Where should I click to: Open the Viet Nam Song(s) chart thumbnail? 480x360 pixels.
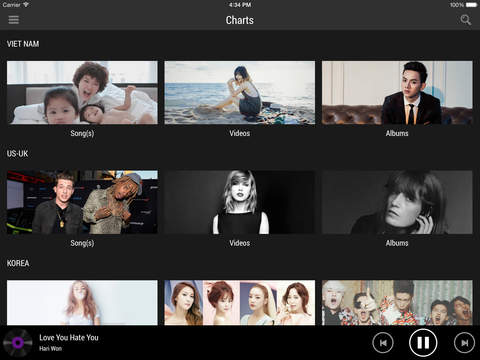click(x=82, y=92)
